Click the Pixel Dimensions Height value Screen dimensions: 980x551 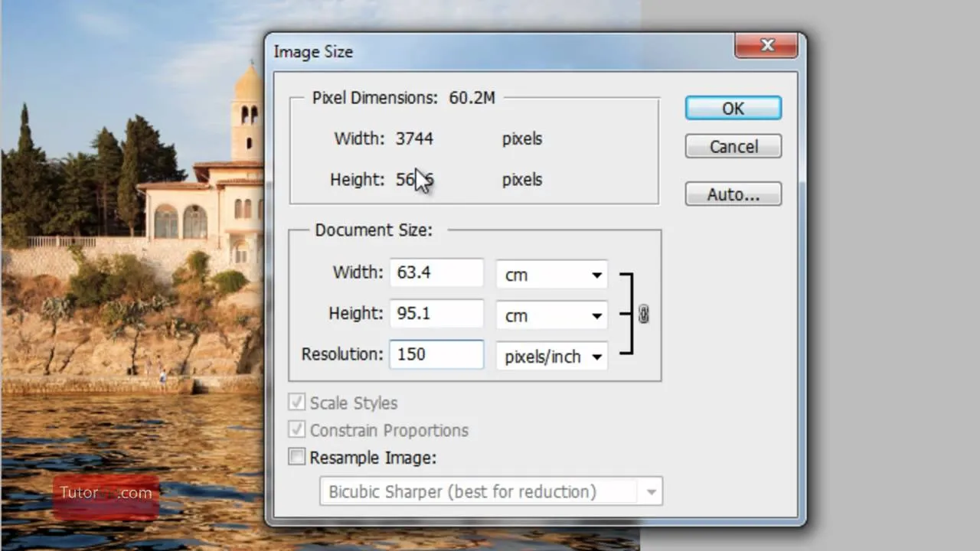(414, 180)
